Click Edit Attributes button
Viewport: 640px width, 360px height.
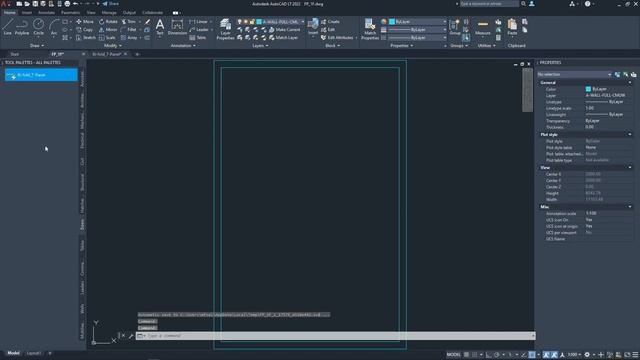pos(338,38)
